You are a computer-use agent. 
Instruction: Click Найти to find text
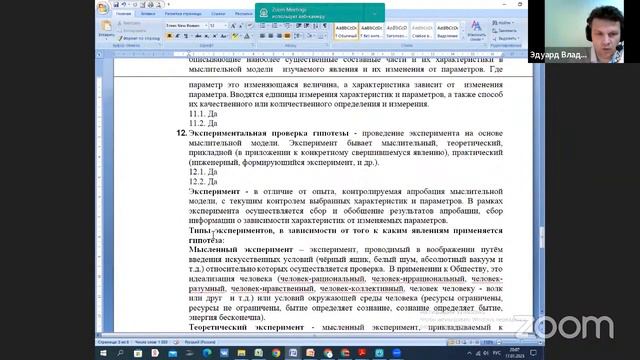(503, 23)
